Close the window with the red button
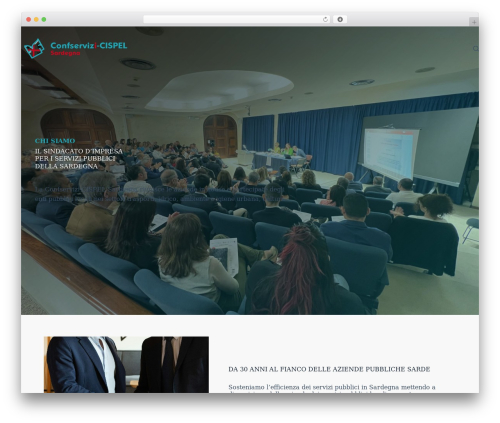 click(29, 19)
